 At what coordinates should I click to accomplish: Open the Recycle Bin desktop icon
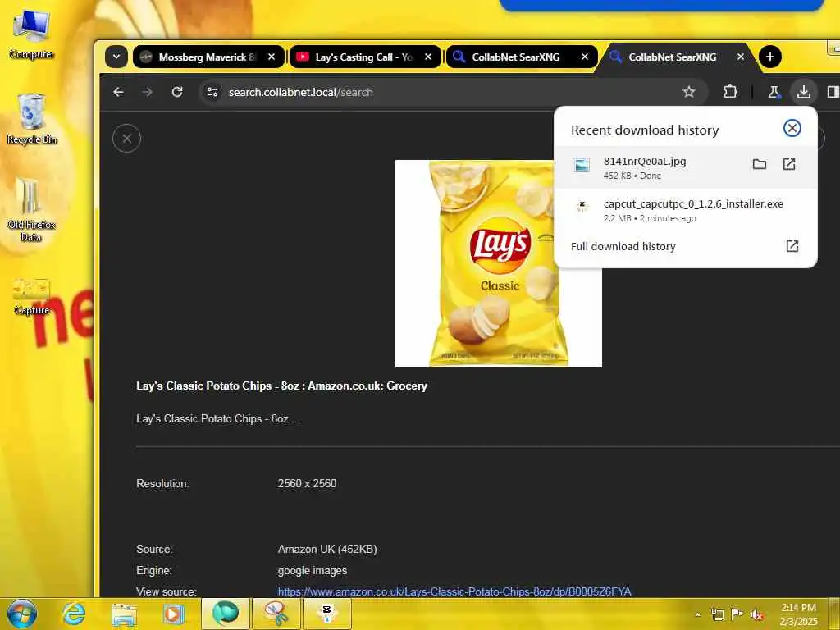pos(32,119)
